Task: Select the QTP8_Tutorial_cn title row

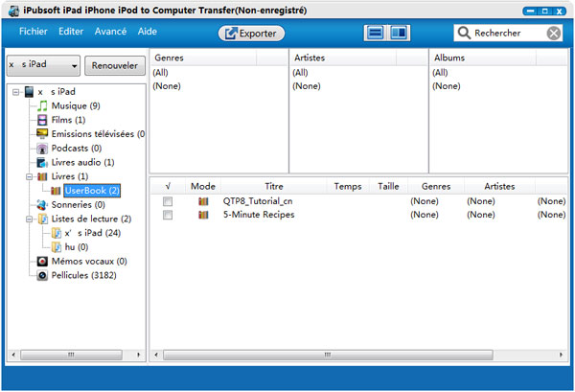Action: point(258,201)
